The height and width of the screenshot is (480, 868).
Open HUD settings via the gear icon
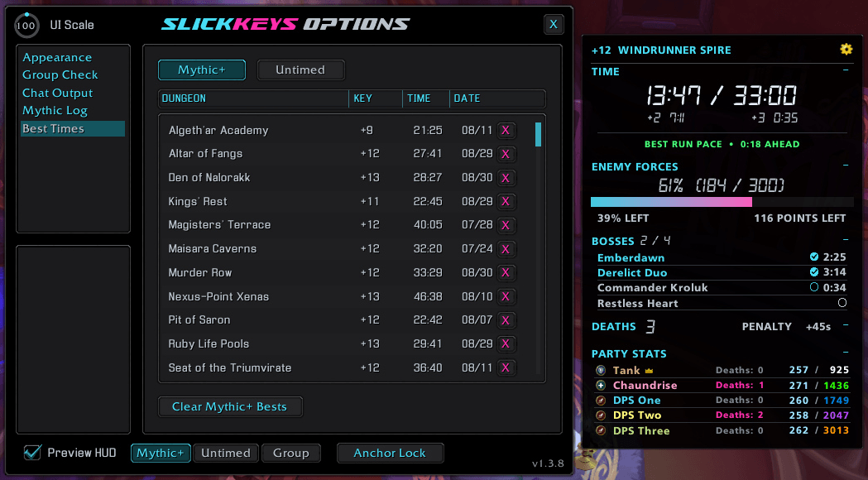[x=846, y=50]
